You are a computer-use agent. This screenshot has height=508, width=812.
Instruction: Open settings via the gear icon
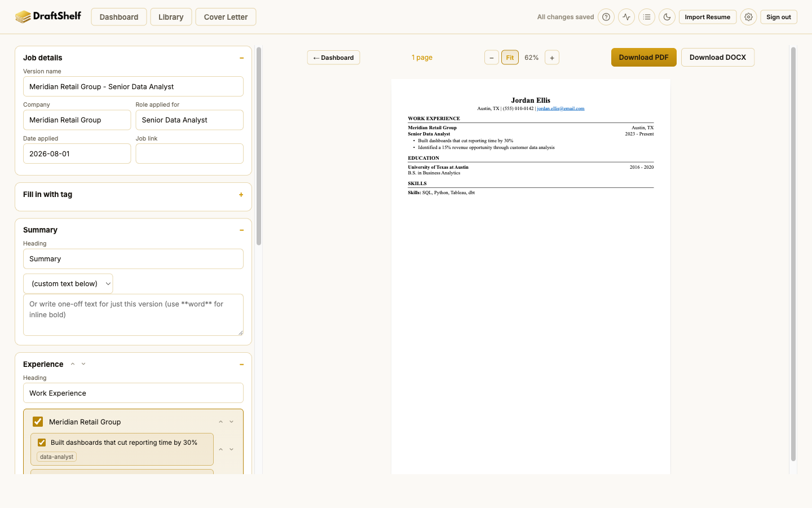coord(748,17)
